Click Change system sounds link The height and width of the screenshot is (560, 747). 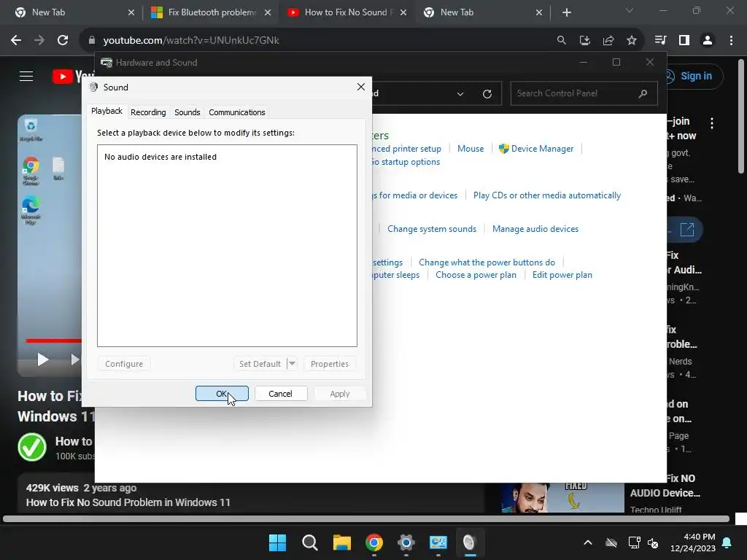point(432,229)
